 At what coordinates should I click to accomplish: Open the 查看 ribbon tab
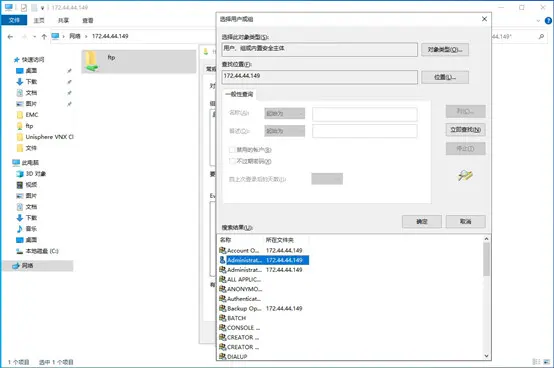pyautogui.click(x=88, y=20)
